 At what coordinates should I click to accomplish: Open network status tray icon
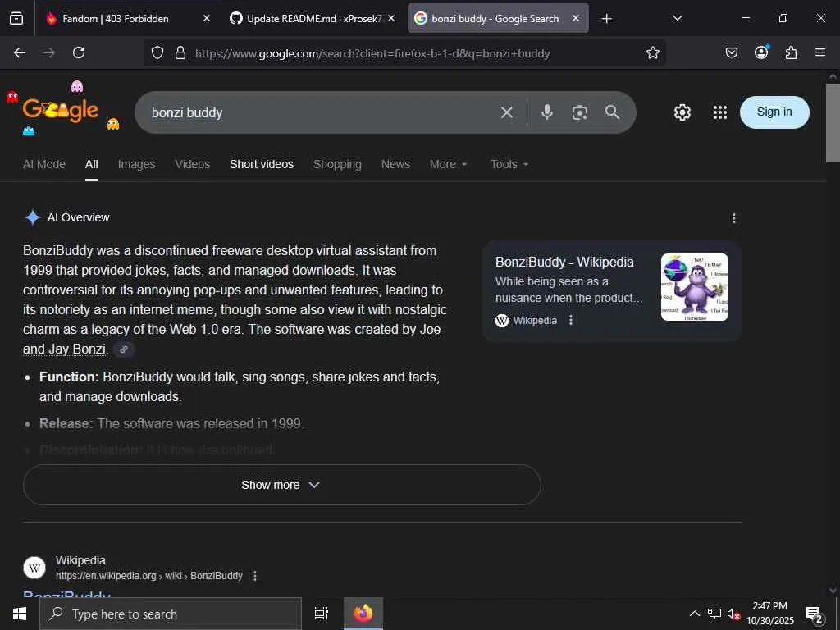pos(714,614)
